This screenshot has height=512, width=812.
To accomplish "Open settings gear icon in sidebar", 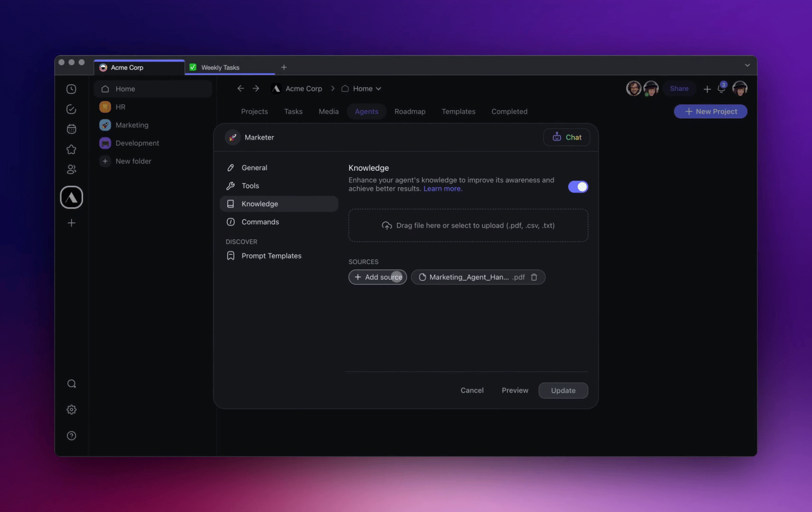I will coord(71,410).
